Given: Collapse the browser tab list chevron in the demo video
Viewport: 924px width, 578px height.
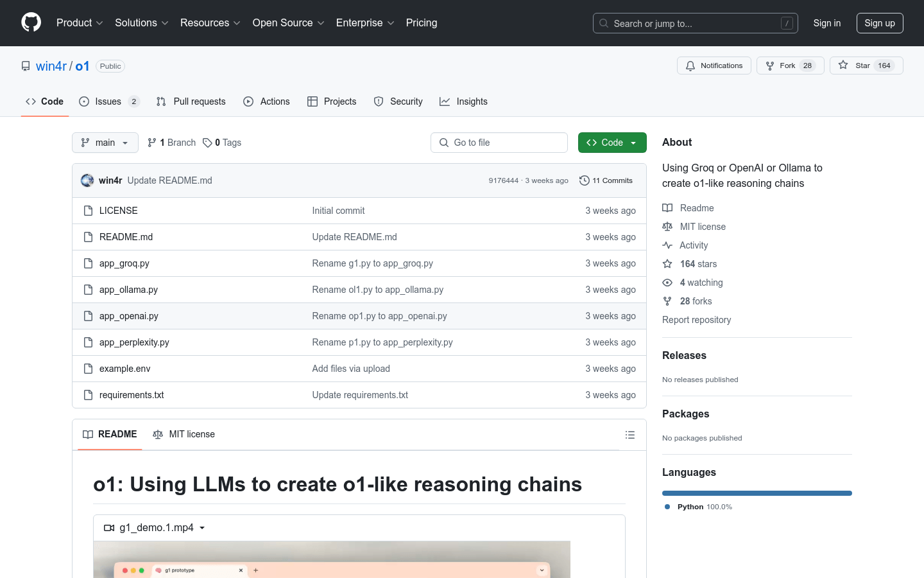Looking at the screenshot, I should 542,570.
